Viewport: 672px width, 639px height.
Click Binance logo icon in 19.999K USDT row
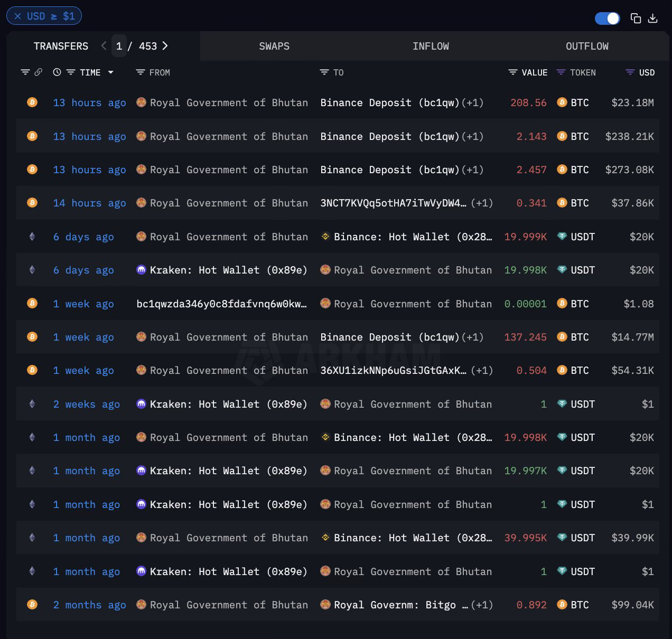325,237
